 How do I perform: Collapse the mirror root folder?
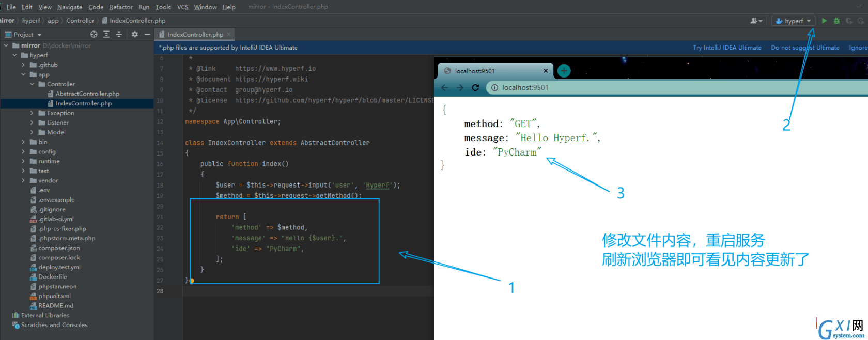[x=6, y=45]
